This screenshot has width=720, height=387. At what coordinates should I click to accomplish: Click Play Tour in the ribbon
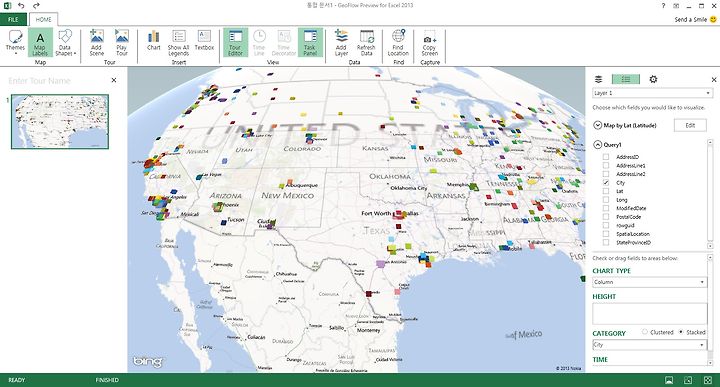click(122, 42)
